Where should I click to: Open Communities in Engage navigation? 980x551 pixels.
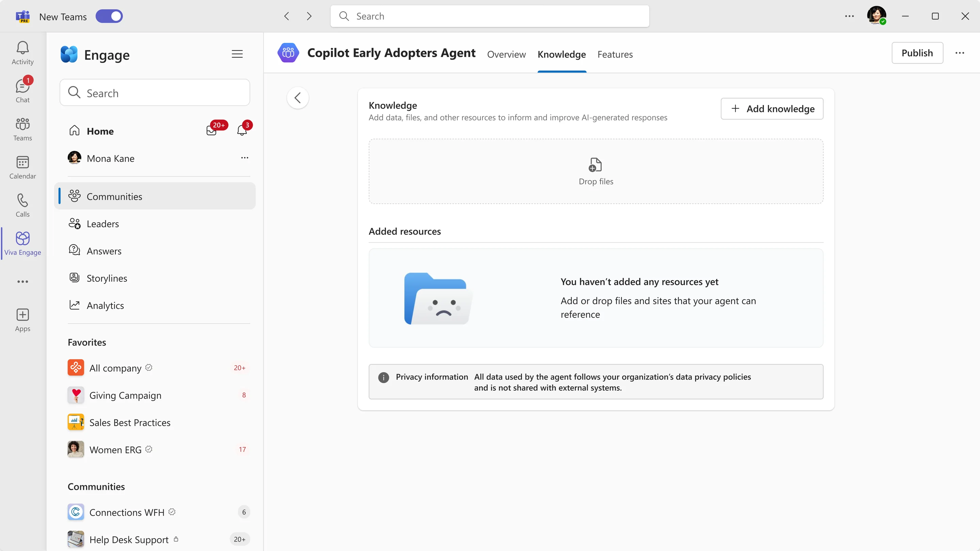click(155, 196)
